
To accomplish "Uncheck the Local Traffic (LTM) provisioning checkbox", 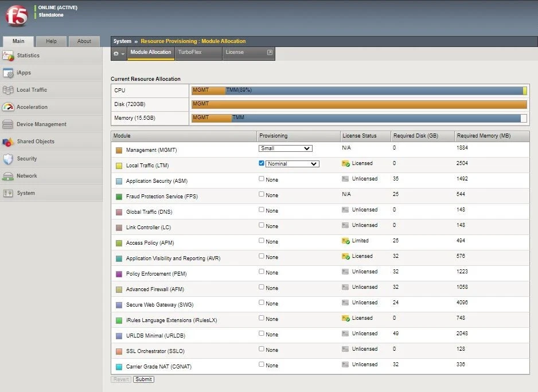I will click(x=261, y=163).
